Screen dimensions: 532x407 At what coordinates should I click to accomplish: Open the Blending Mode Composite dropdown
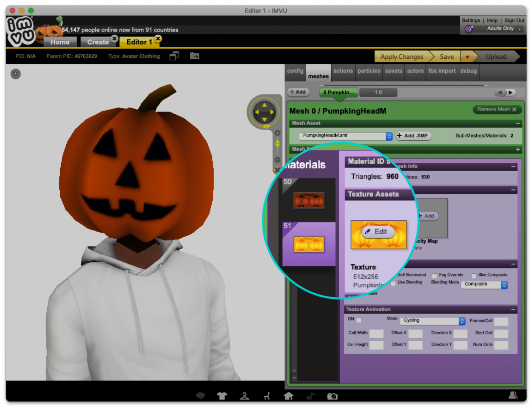click(484, 284)
